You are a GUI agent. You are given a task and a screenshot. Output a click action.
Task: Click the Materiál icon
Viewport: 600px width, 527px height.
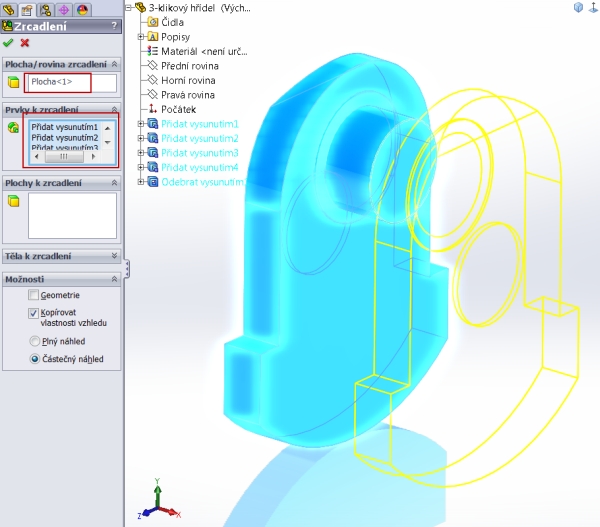pyautogui.click(x=153, y=51)
